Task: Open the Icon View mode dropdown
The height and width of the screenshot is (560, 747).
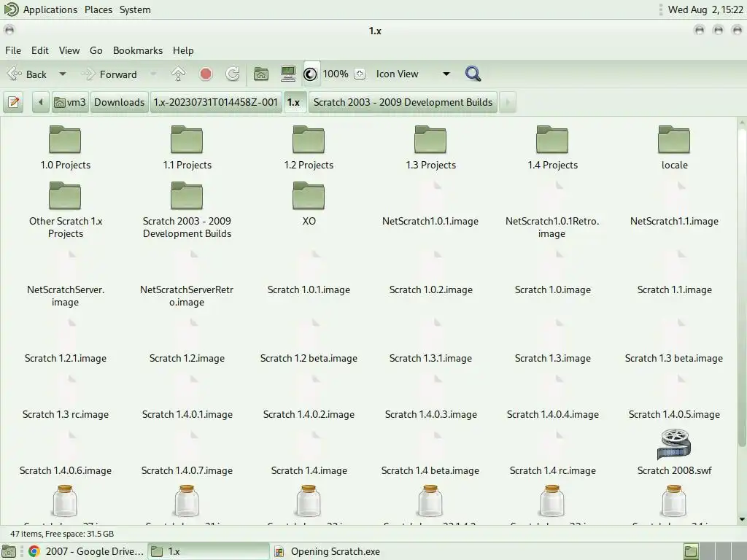Action: pos(413,74)
